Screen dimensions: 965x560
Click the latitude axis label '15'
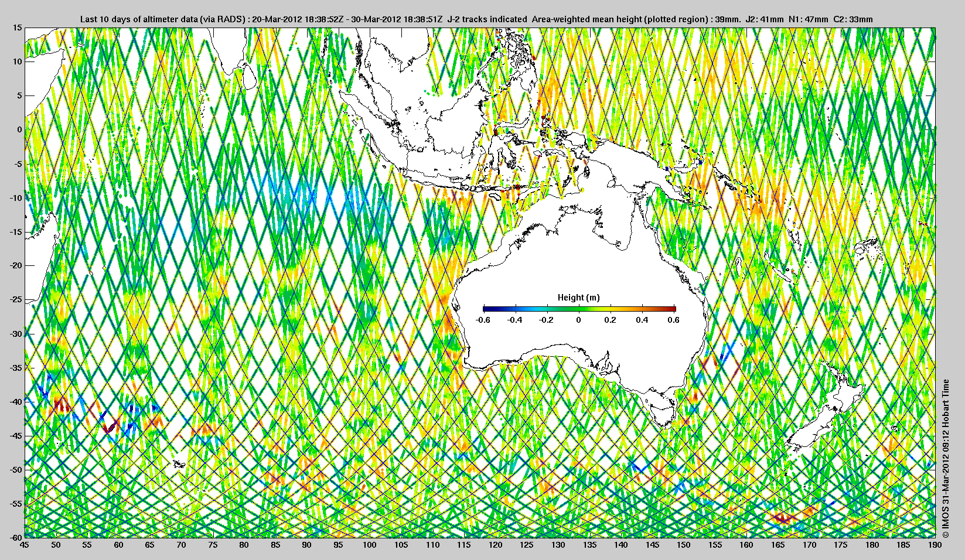click(x=18, y=28)
